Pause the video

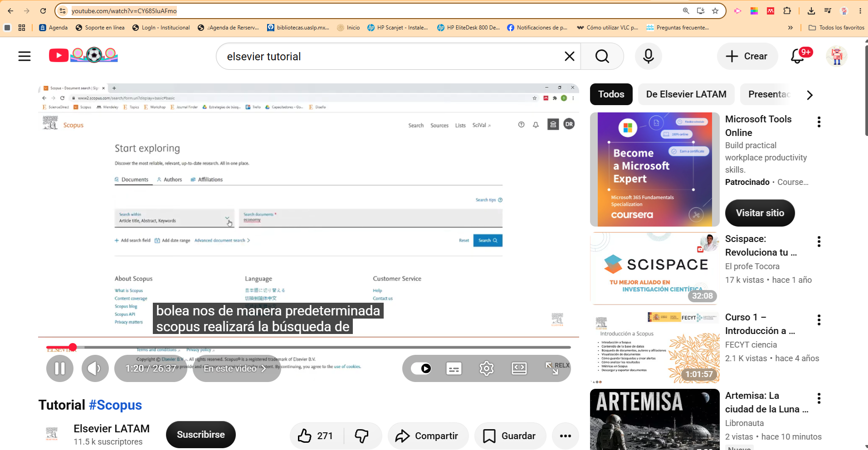coord(60,368)
